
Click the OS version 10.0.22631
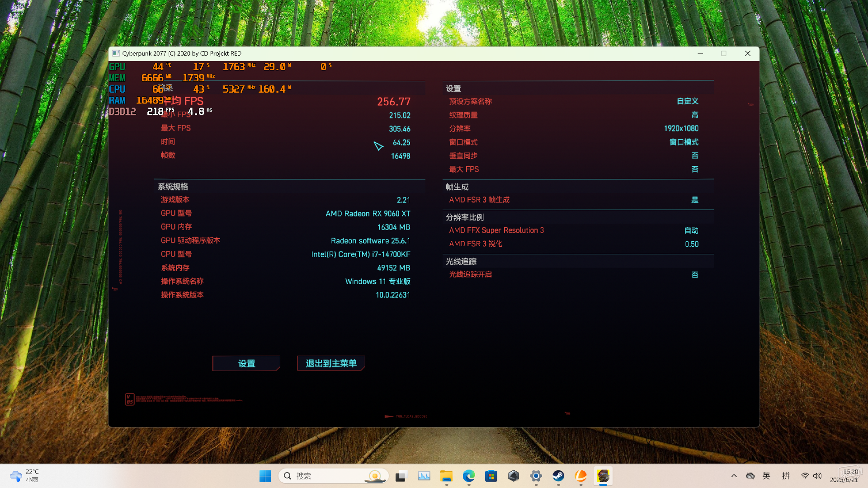tap(393, 295)
